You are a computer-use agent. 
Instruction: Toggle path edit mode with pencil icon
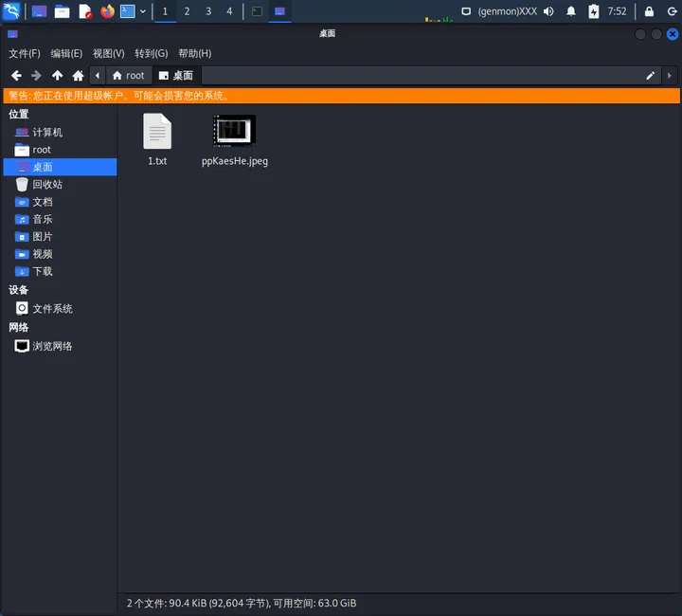[x=650, y=76]
